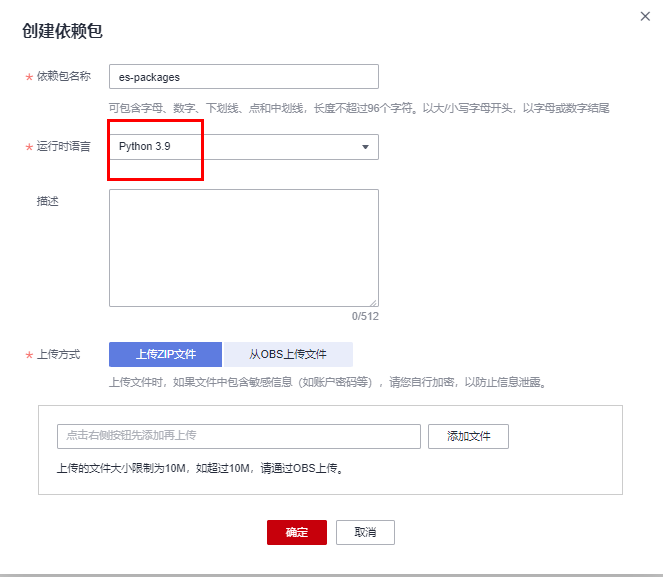Click the dropdown arrow of runtime language
663x577 pixels.
click(365, 147)
